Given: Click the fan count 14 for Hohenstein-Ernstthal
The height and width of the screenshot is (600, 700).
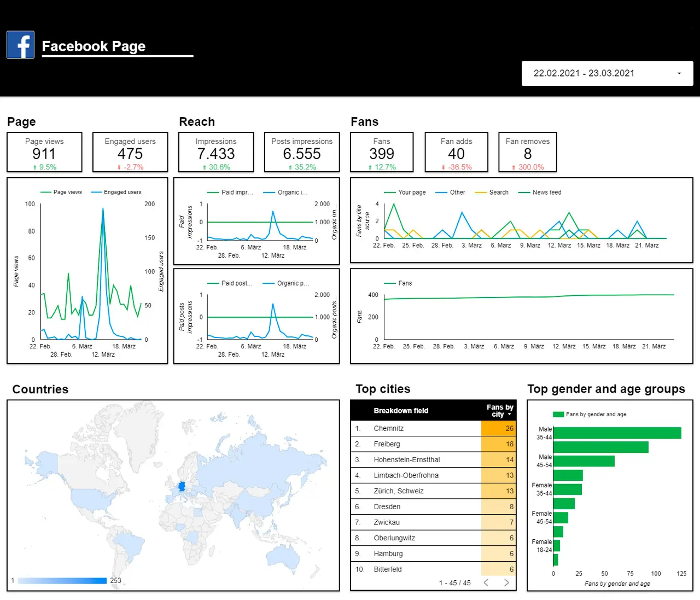Looking at the screenshot, I should 509,459.
